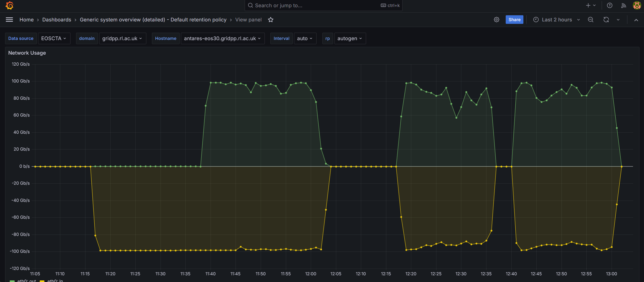Click the user avatar profile icon

click(x=637, y=5)
